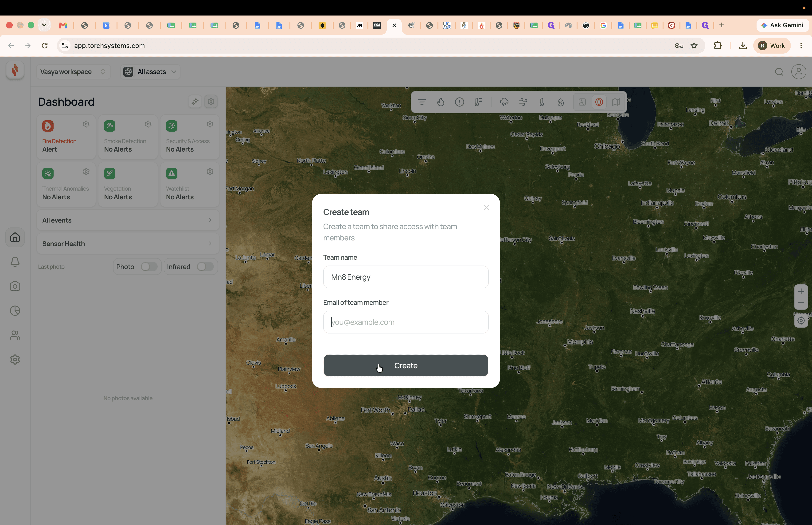Viewport: 812px width, 525px height.
Task: Open the Watchlist card settings gear
Action: pyautogui.click(x=210, y=172)
